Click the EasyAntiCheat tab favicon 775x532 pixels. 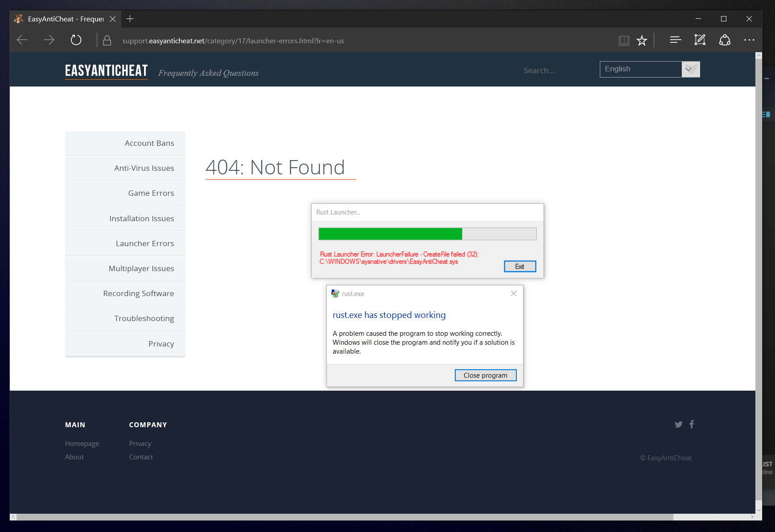click(x=19, y=19)
